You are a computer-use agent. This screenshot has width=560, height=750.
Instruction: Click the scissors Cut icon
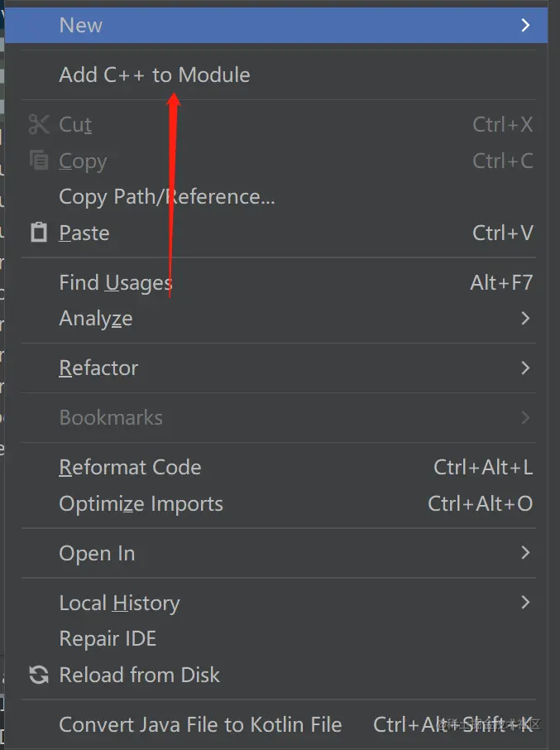(x=39, y=124)
